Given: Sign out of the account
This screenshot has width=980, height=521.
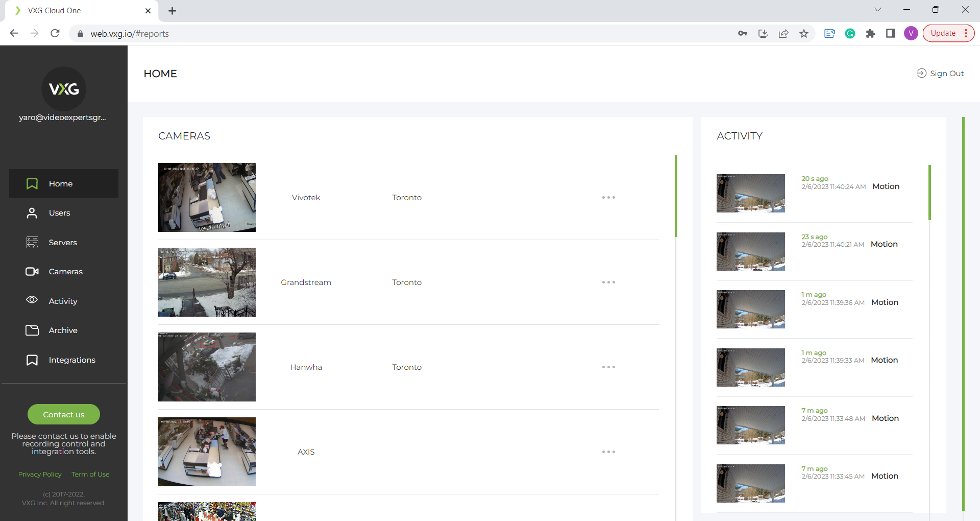Looking at the screenshot, I should (x=940, y=74).
